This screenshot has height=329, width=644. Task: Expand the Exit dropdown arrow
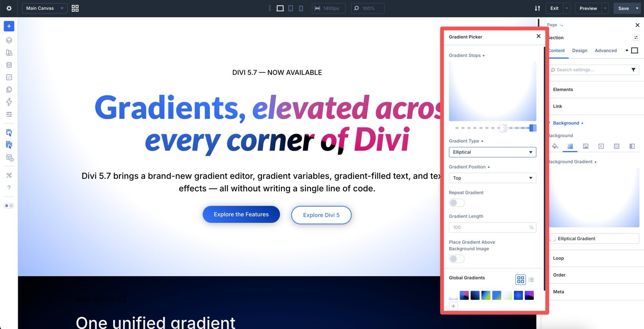[x=567, y=8]
